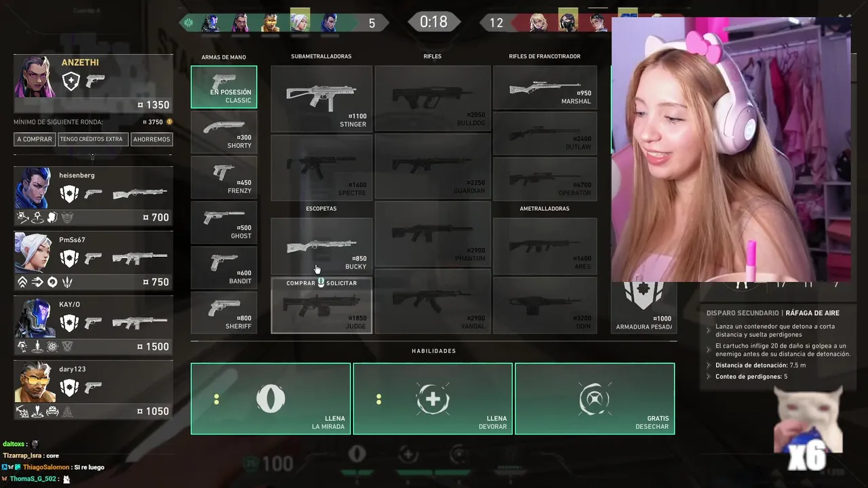
Task: Click PmSs67 credits 750
Action: (x=156, y=282)
